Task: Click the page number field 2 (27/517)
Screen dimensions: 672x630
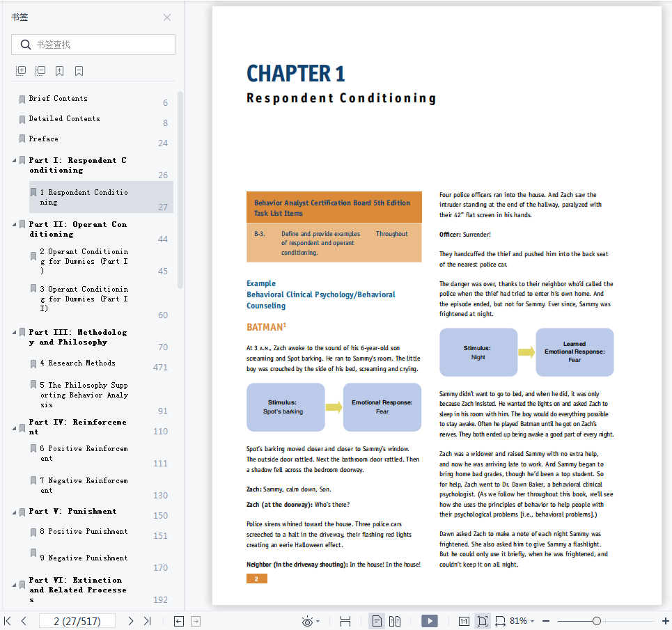Action: (x=77, y=621)
